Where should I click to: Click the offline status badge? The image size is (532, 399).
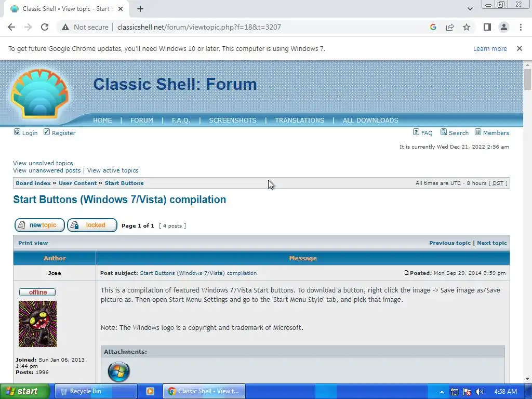pos(37,292)
